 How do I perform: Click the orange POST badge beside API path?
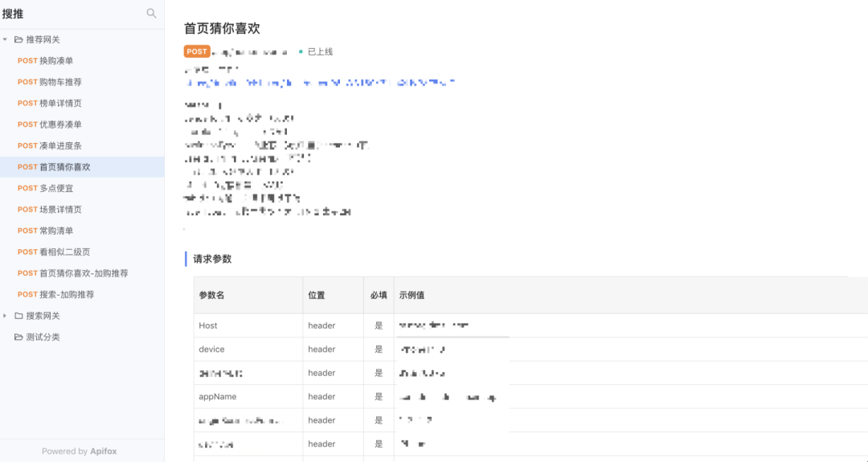197,51
